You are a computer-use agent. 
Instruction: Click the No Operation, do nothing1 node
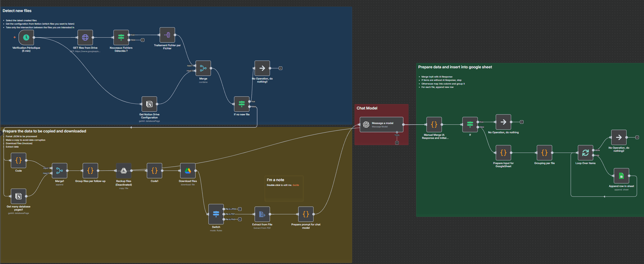262,68
